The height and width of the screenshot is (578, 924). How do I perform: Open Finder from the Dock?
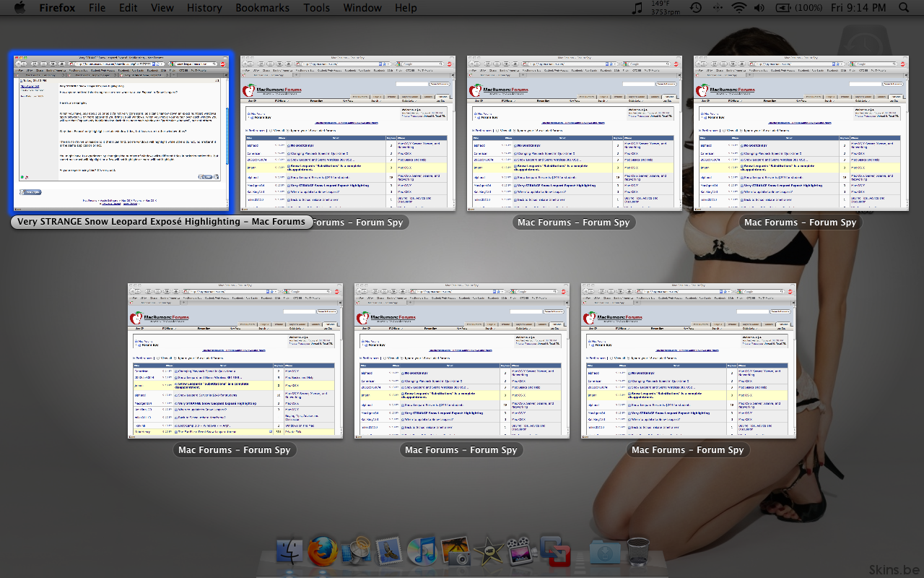tap(291, 551)
